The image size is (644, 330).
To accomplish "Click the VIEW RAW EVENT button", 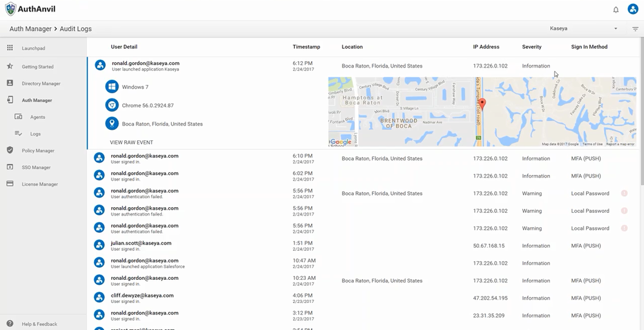I will click(131, 142).
